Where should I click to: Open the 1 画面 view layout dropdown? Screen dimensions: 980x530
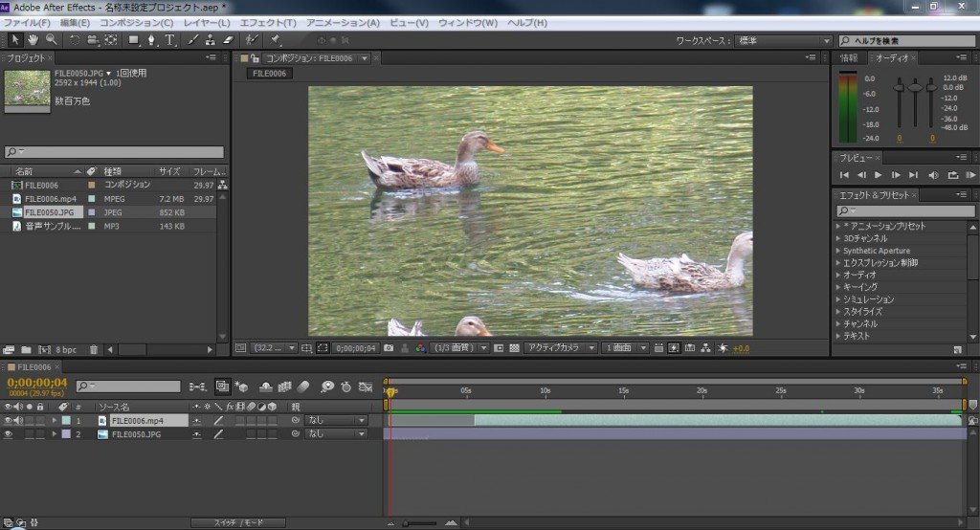click(x=625, y=348)
